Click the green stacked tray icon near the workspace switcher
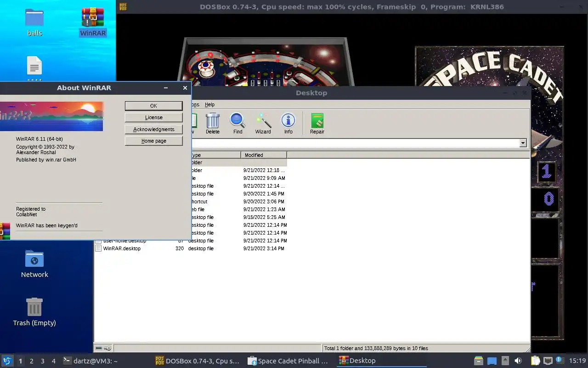 479,361
